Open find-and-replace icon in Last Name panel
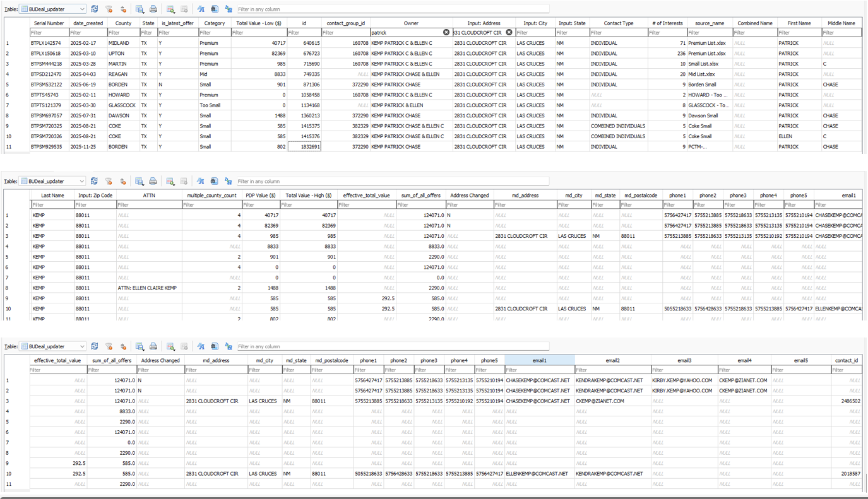Viewport: 868px width, 499px height. (x=228, y=181)
